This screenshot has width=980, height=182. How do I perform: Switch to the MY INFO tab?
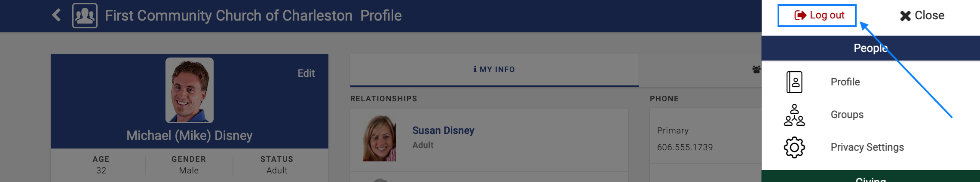point(494,70)
